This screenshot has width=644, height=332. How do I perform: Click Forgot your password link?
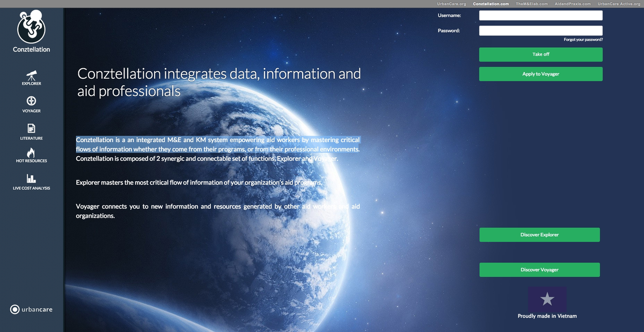583,40
